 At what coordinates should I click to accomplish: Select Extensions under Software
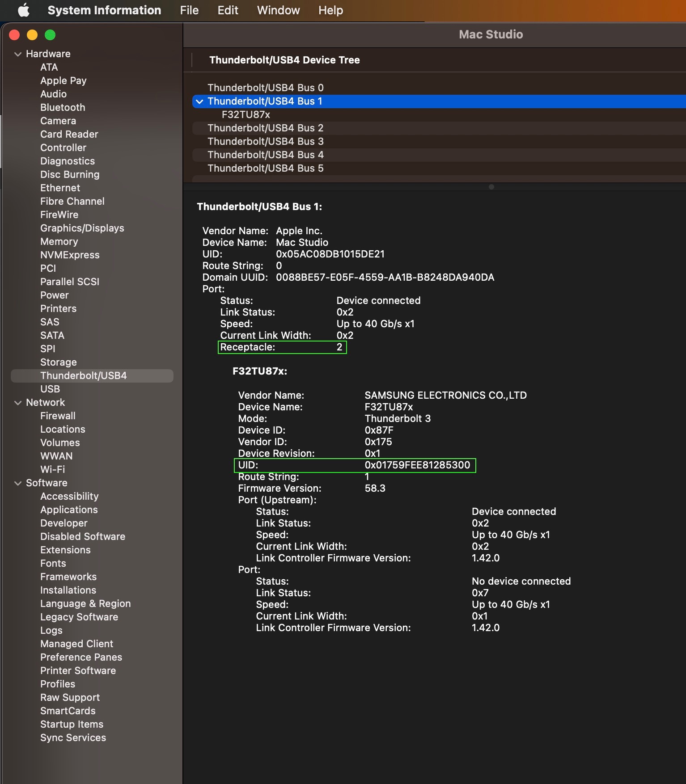[x=65, y=550]
